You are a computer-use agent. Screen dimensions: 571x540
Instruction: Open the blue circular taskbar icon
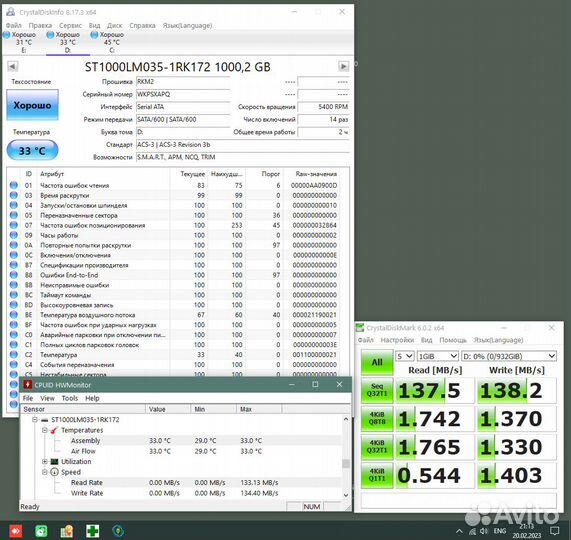click(118, 531)
